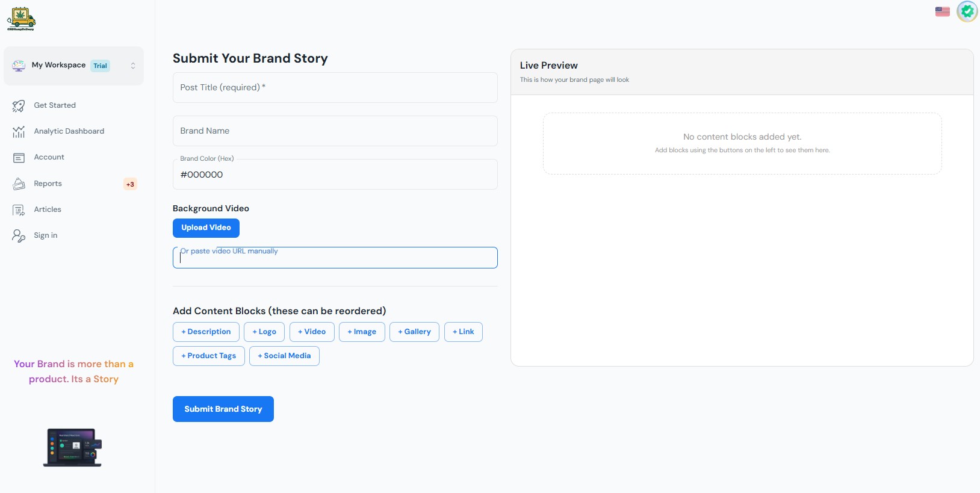The height and width of the screenshot is (493, 980).
Task: Click the Reports icon in sidebar
Action: [19, 184]
